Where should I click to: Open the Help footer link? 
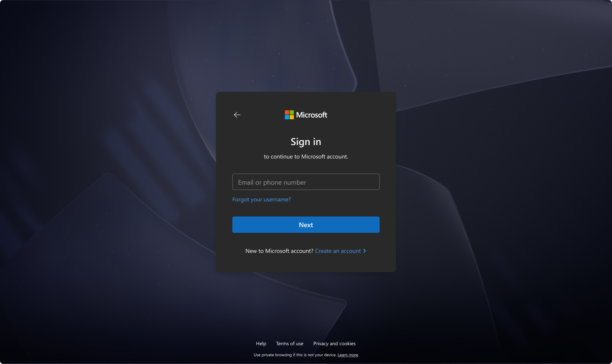[x=261, y=344]
